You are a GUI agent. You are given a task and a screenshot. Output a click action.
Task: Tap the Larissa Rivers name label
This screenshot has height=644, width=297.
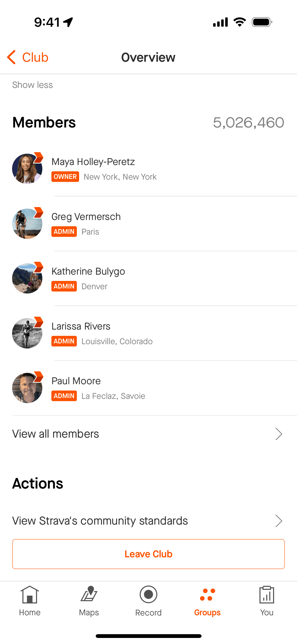[81, 326]
